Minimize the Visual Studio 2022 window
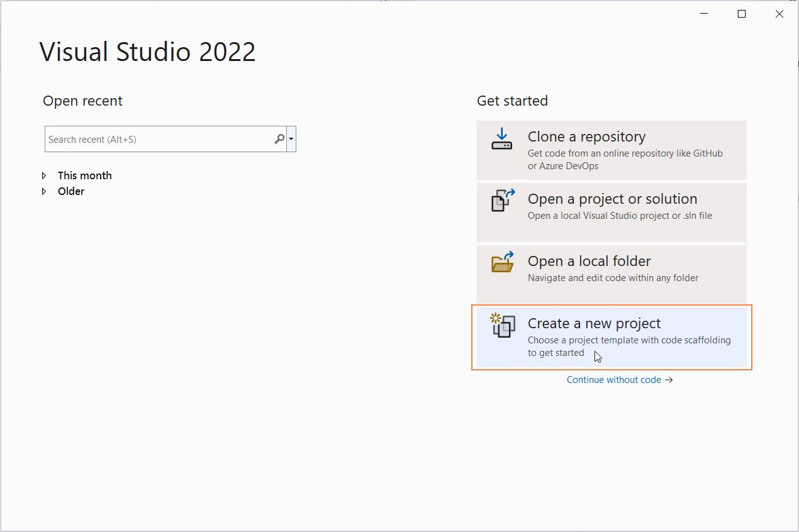This screenshot has height=532, width=799. (704, 14)
